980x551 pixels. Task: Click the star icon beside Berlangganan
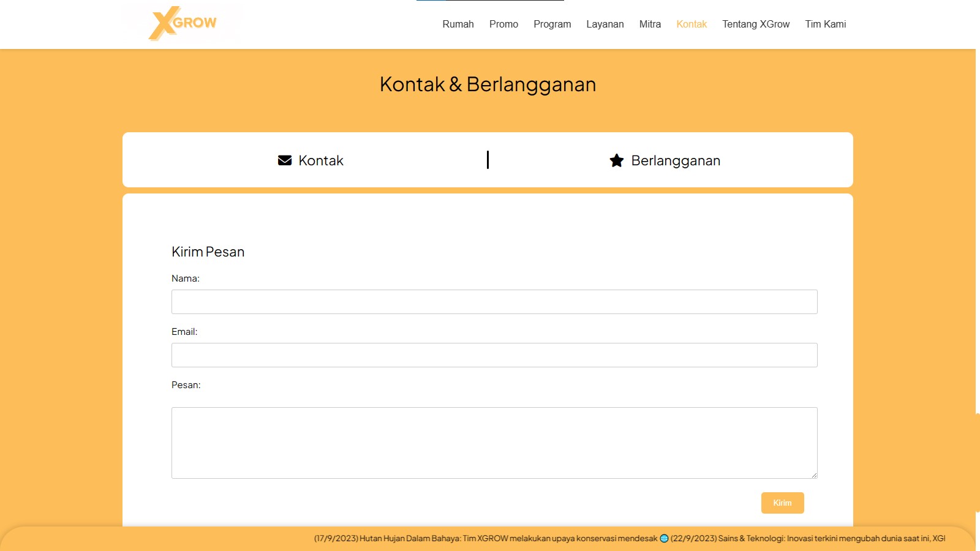(x=616, y=160)
